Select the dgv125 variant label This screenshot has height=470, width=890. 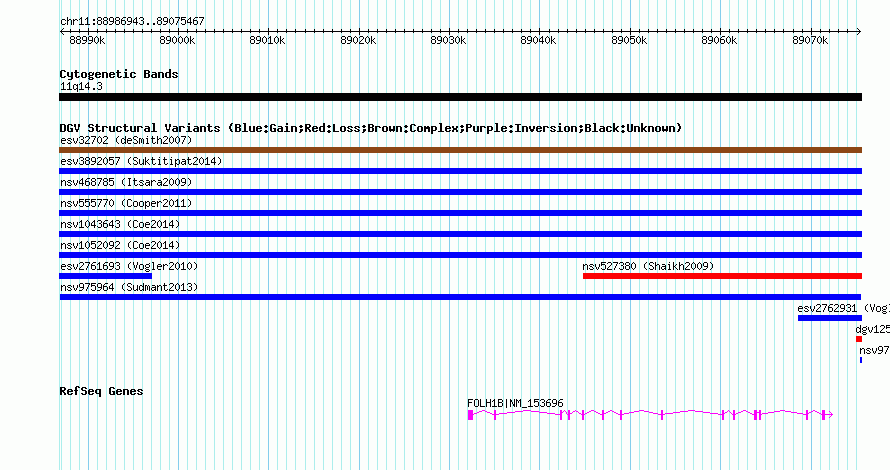872,329
